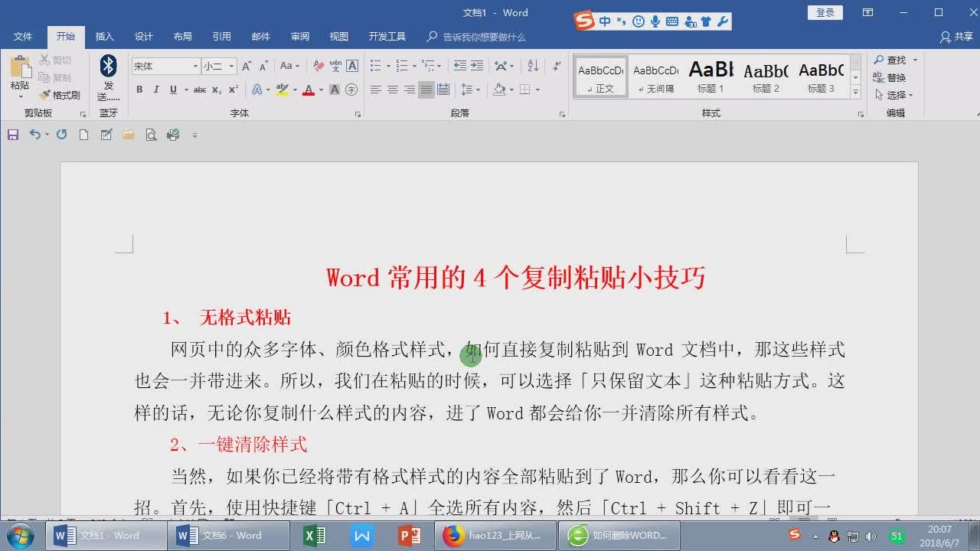980x551 pixels.
Task: Save document from the quick access toolbar
Action: coord(13,135)
